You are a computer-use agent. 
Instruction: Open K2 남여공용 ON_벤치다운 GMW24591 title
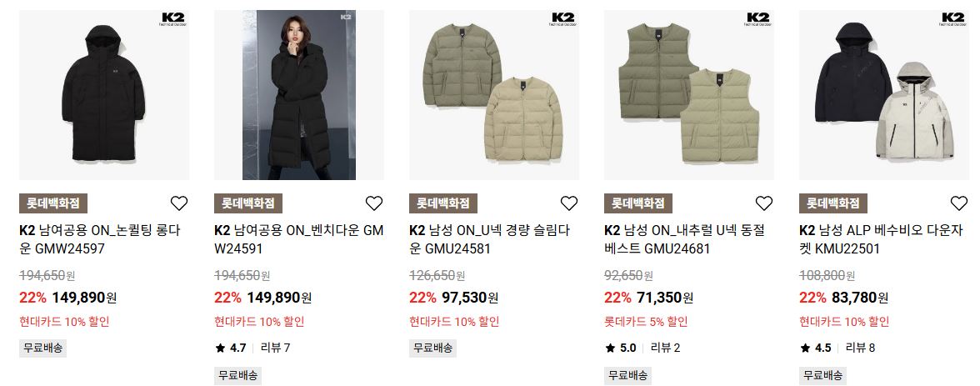298,239
